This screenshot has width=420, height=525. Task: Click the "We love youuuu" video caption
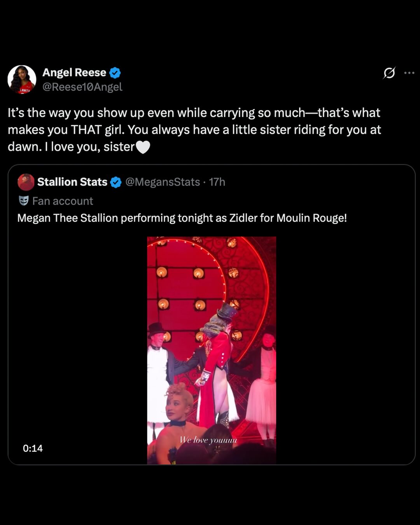208,440
